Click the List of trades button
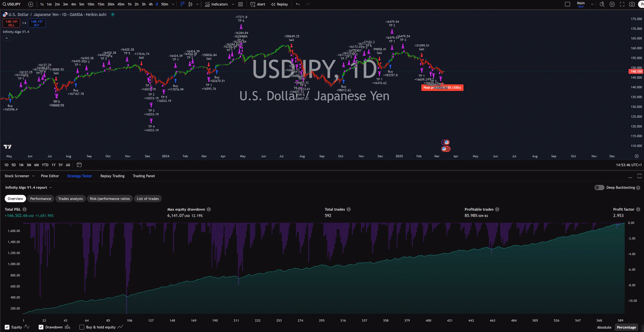Viewport: 644px width, 332px height. (147, 199)
